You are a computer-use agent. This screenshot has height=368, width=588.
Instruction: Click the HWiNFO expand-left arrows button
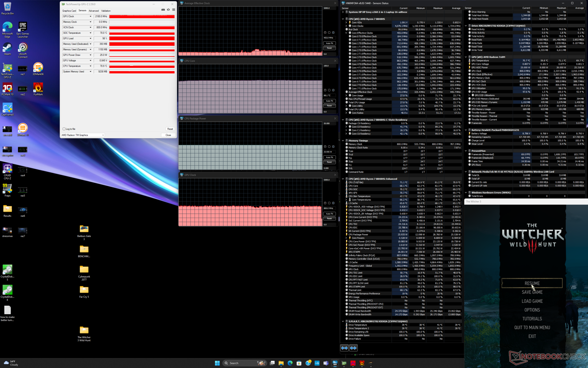click(x=345, y=348)
